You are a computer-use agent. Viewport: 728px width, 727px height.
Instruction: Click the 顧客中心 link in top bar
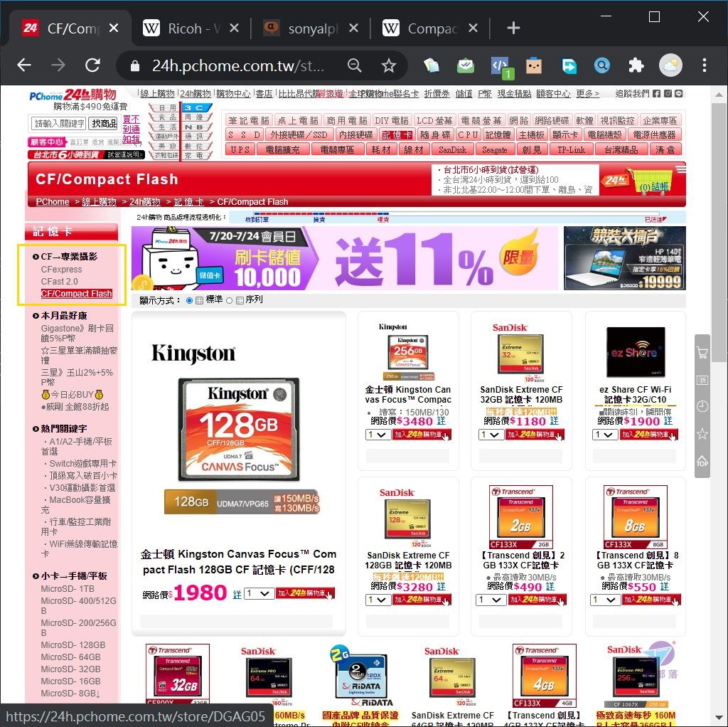(553, 94)
